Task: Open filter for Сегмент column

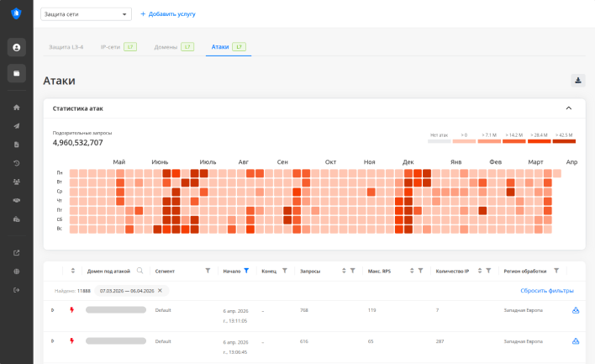Action: (x=208, y=271)
